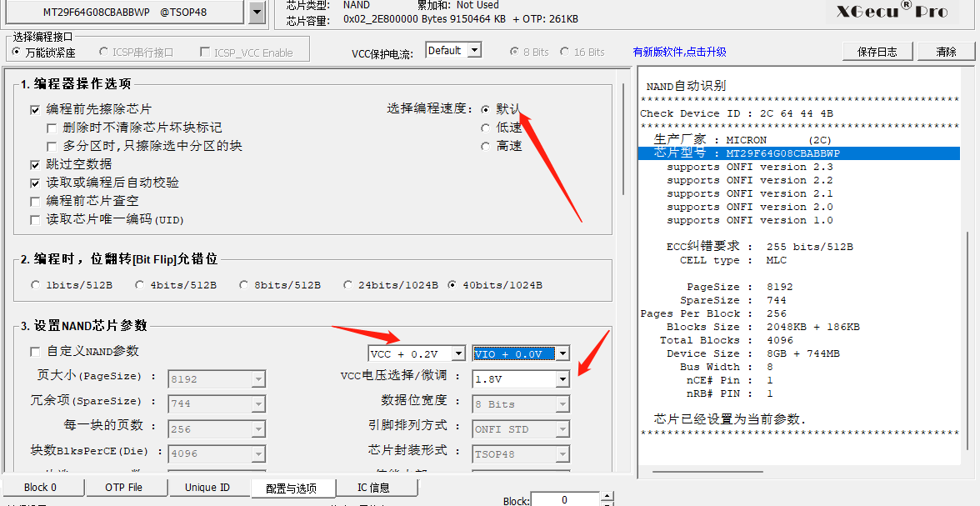The width and height of the screenshot is (980, 506).
Task: Enable read chip unique ID (UID) checkbox
Action: (x=35, y=220)
